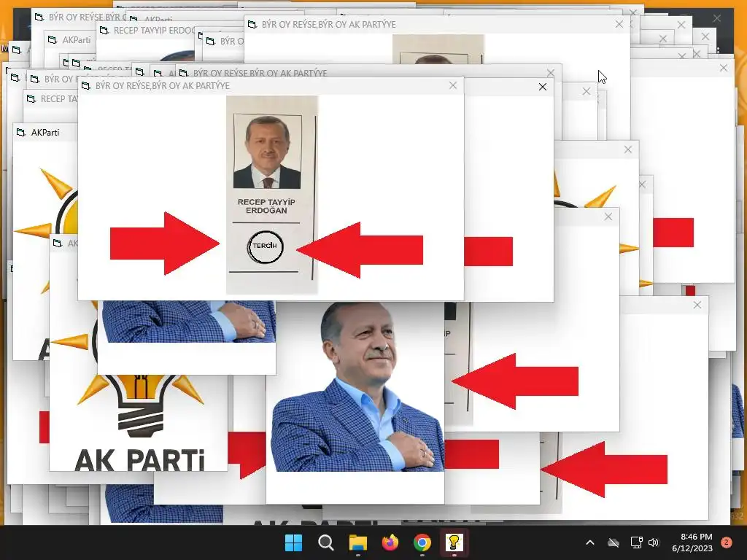Launch File Explorer from taskbar

[x=357, y=542]
